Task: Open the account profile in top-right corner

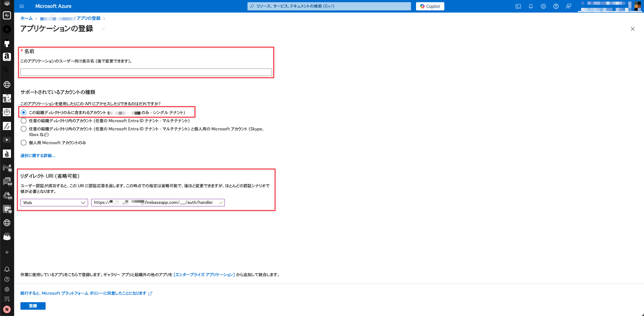Action: point(610,6)
